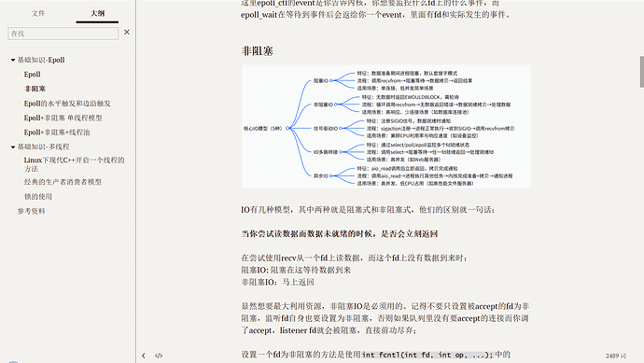Screen dimensions: 644x363
Task: Collapse the 基础知识-多线程 outline section
Action: point(13,147)
